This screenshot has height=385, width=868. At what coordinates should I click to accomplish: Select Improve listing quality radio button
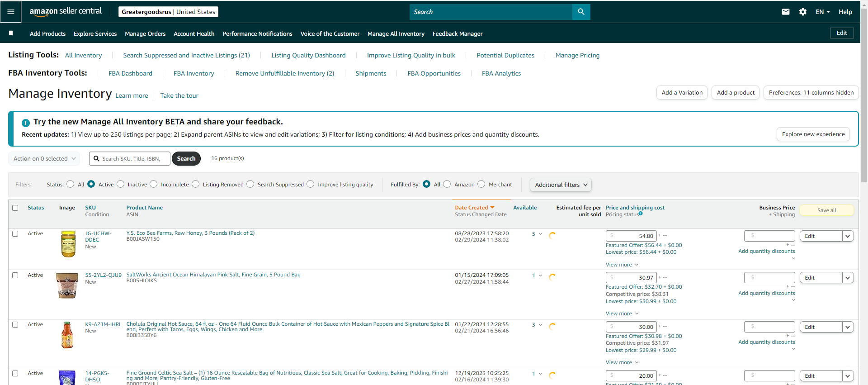click(x=310, y=184)
